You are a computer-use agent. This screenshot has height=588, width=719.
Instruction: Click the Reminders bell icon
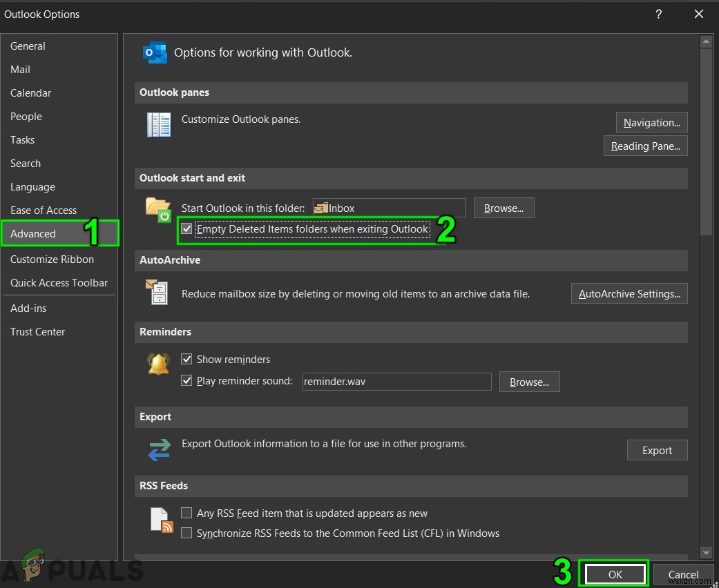click(158, 364)
